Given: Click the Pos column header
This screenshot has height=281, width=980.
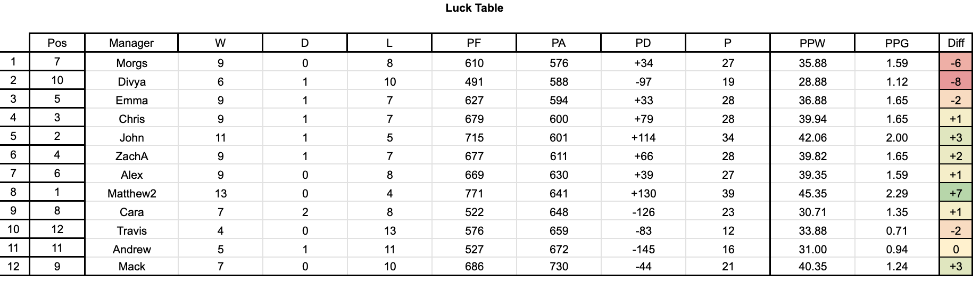Looking at the screenshot, I should [57, 43].
